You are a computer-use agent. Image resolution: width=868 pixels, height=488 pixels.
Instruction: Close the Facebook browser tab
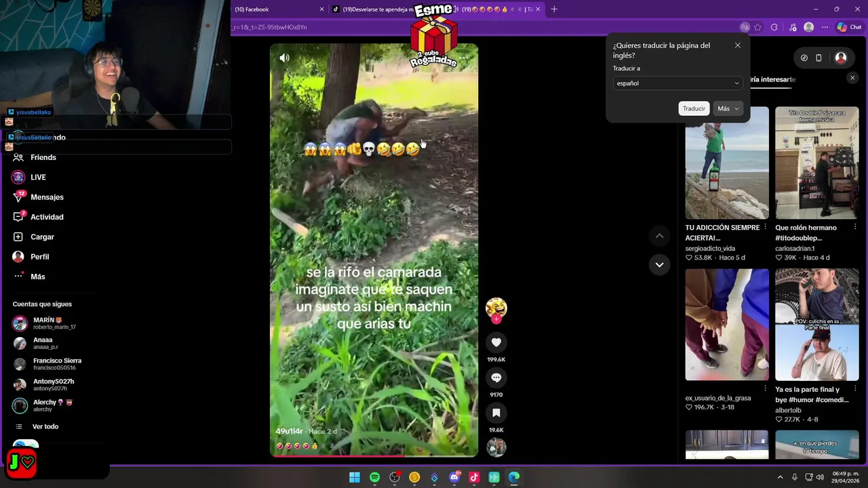321,9
